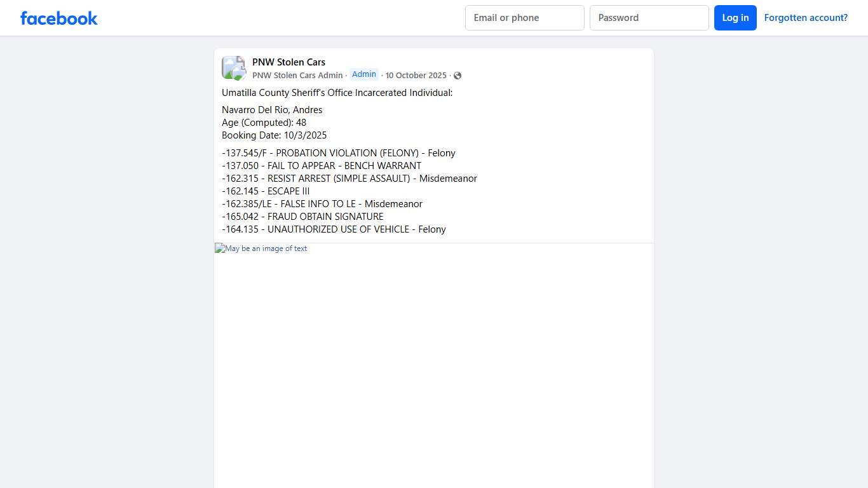
Task: Click the globe audience icon beside the date
Action: coord(457,75)
